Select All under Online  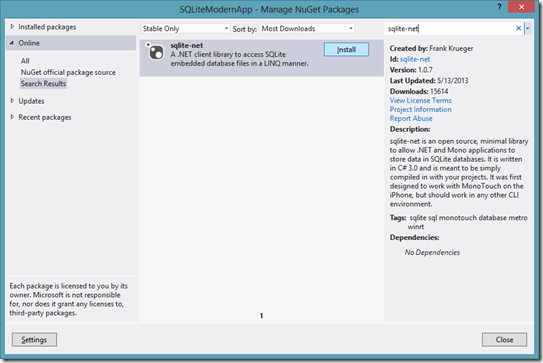[25, 61]
